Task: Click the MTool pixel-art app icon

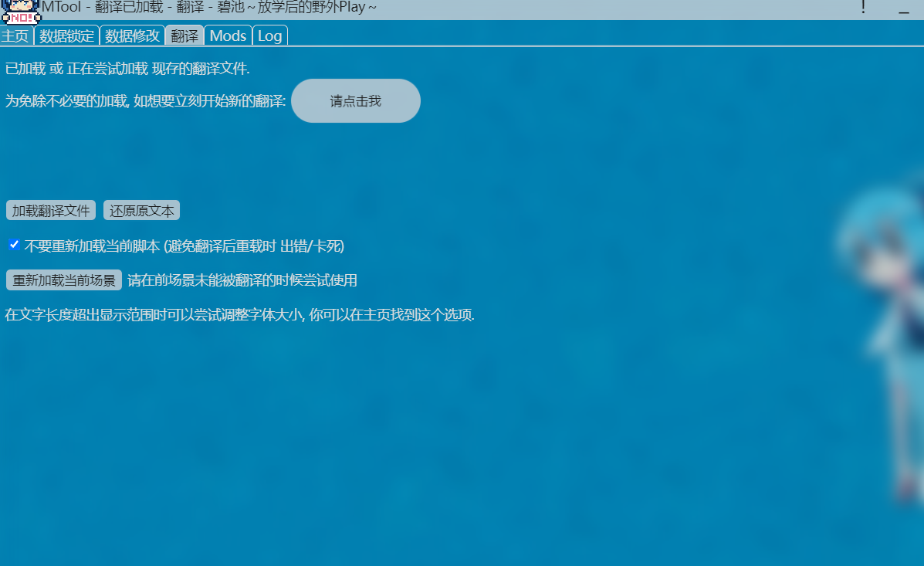Action: (20, 11)
